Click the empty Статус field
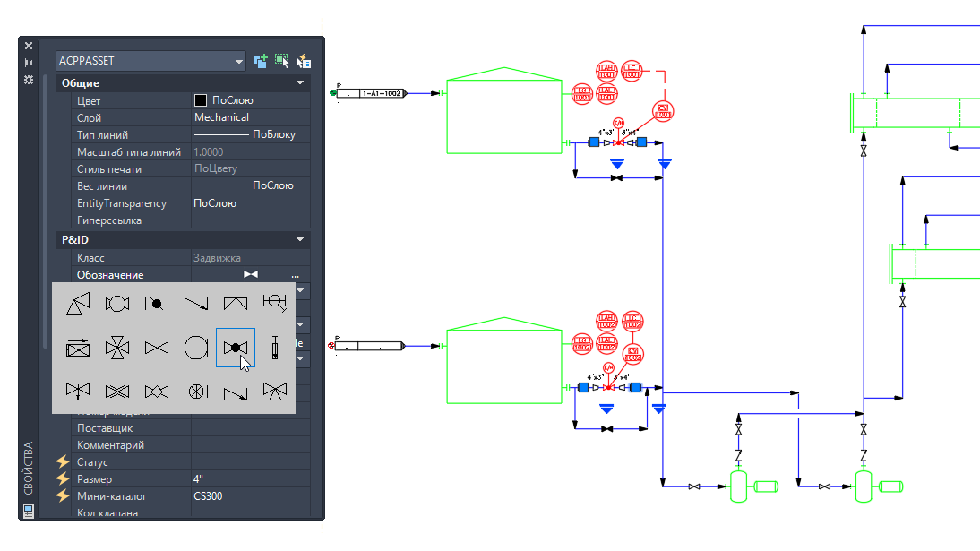The image size is (980, 551). click(x=251, y=461)
